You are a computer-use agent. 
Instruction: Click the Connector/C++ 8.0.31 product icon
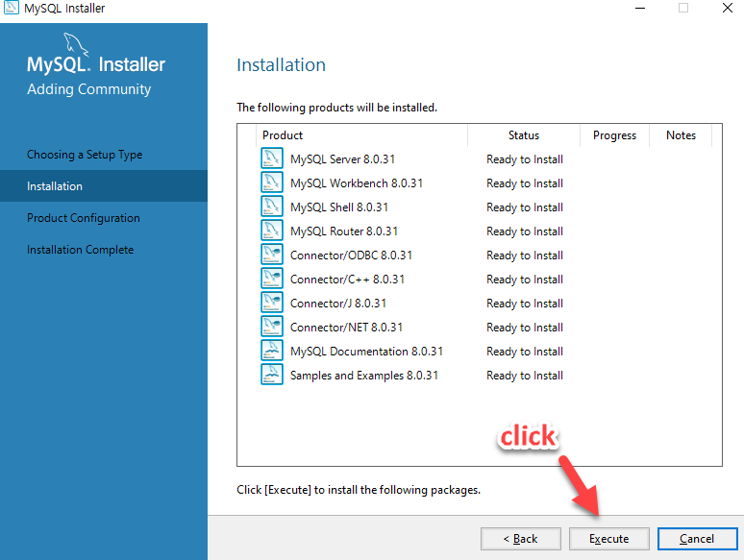272,279
